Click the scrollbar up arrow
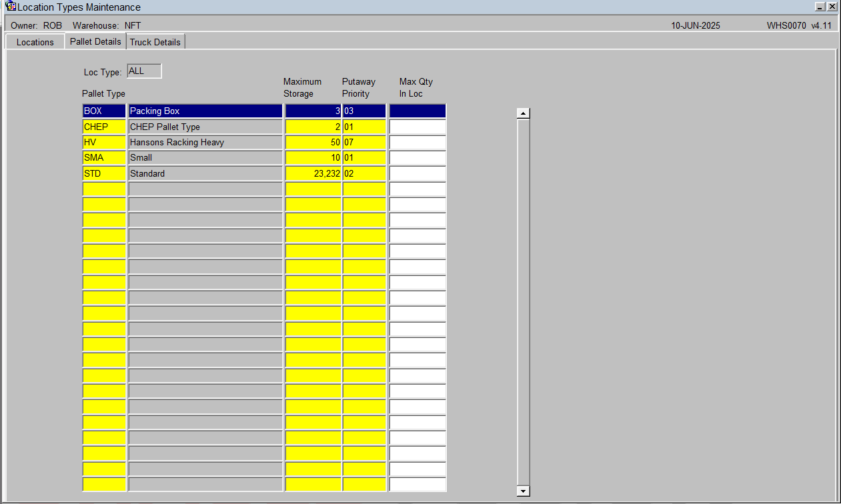Viewport: 841px width, 504px height. click(524, 113)
